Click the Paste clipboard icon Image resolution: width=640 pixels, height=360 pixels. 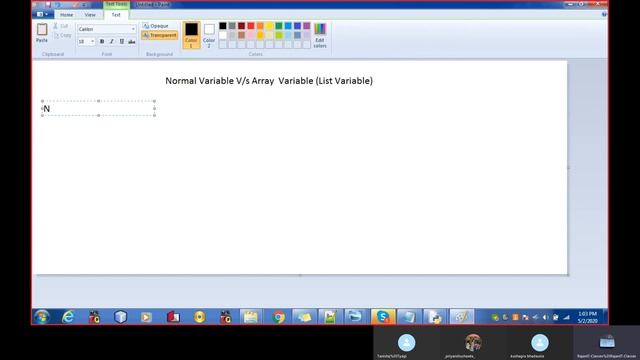tap(42, 30)
